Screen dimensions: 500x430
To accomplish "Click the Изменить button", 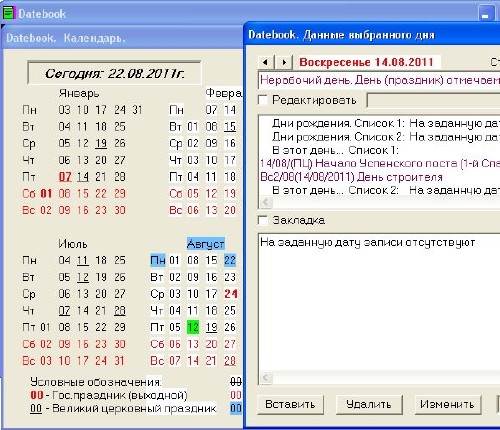I will click(448, 404).
